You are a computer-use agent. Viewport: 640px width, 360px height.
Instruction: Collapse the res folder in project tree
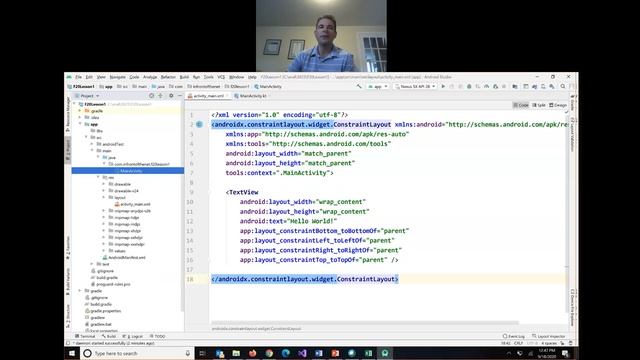[98, 178]
